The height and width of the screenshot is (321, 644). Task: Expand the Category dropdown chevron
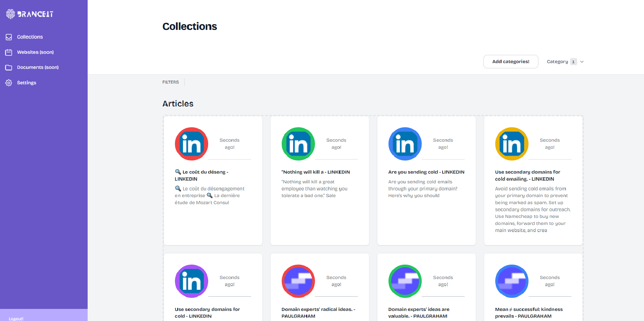click(x=582, y=62)
